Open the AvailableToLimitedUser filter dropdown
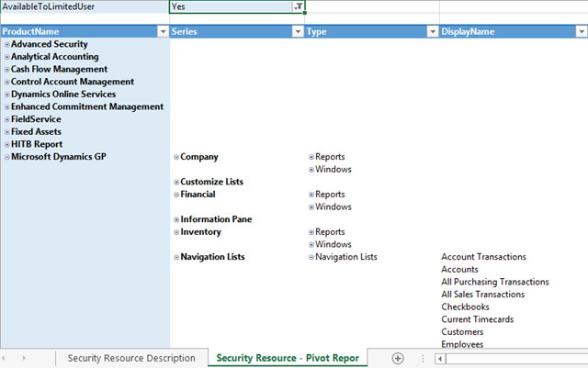 coord(298,6)
